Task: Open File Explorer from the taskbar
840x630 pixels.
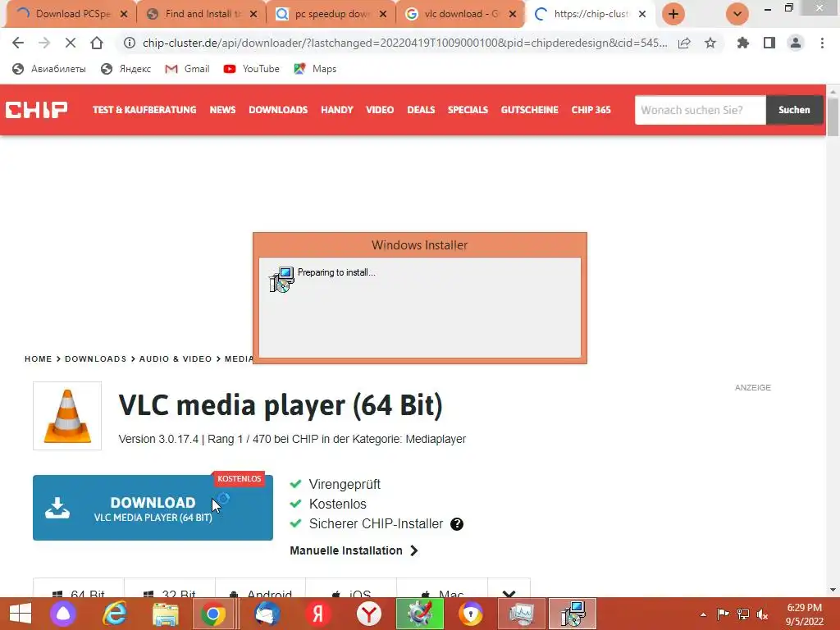Action: point(165,614)
